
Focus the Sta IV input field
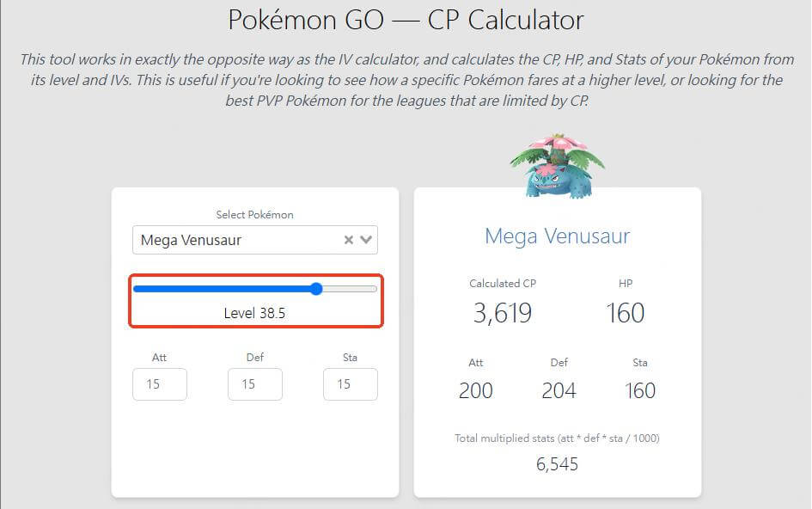pyautogui.click(x=350, y=384)
